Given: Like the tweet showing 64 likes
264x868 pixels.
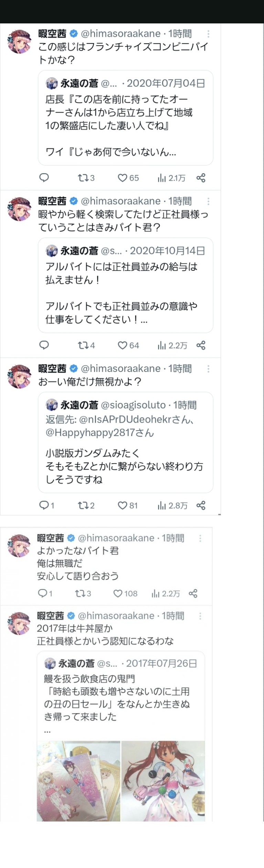Looking at the screenshot, I should click(123, 345).
